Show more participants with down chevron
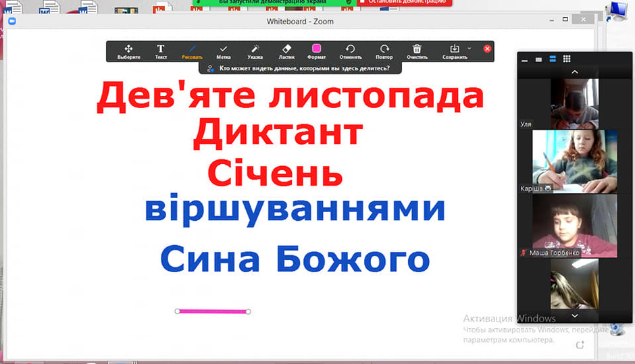The height and width of the screenshot is (364, 635). pyautogui.click(x=575, y=316)
